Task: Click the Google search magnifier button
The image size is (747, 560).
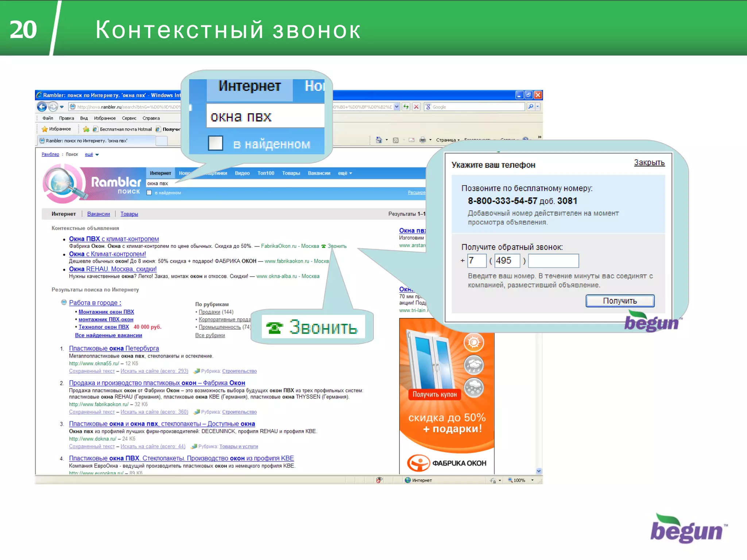Action: (x=531, y=107)
